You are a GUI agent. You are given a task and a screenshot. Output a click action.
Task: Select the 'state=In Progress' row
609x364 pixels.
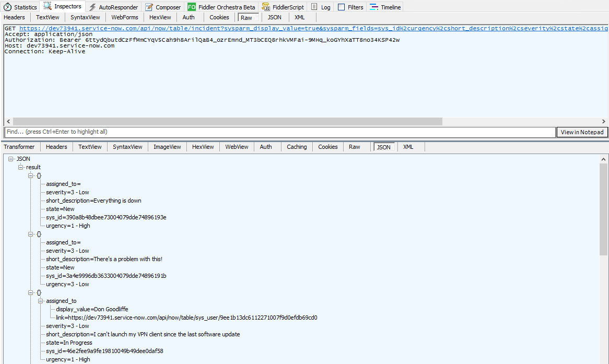tap(69, 343)
